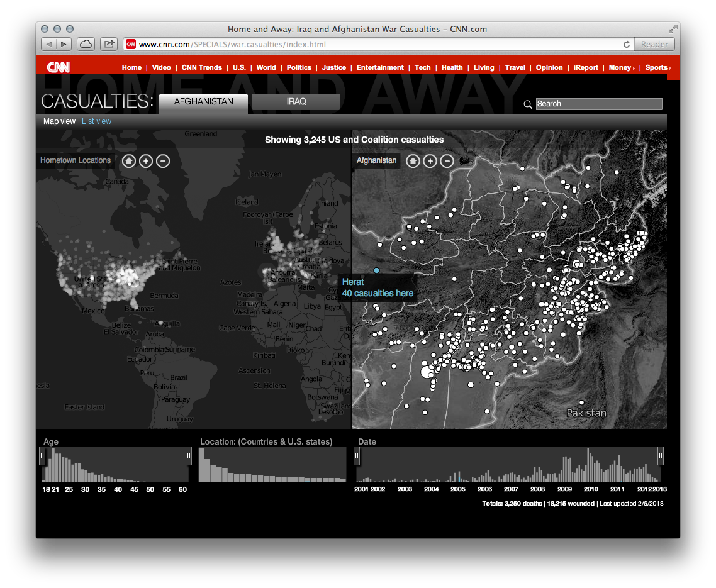Open the Money dropdown in CNN navigation

coord(621,67)
